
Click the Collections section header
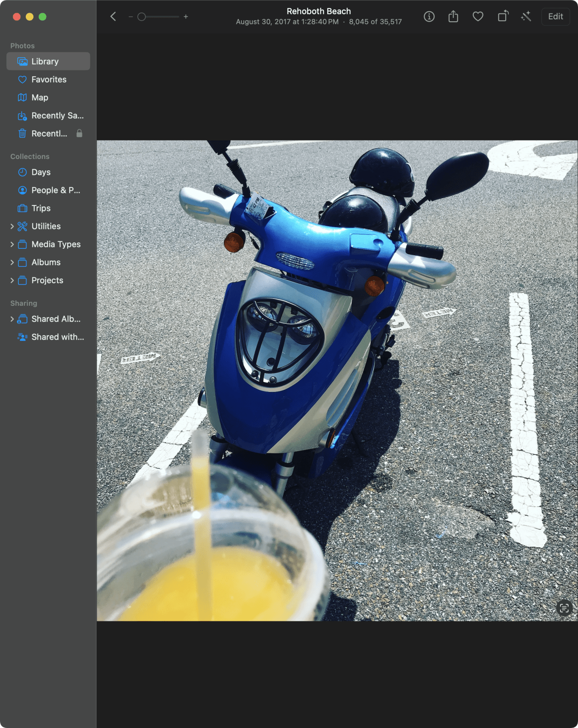(30, 156)
